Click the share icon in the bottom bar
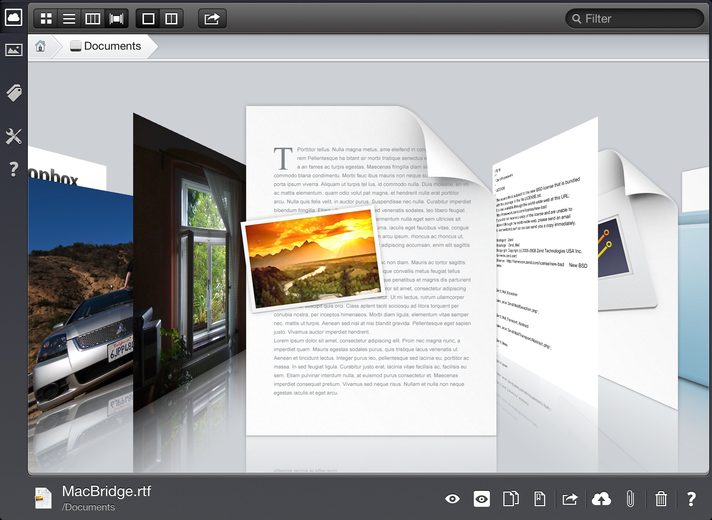The width and height of the screenshot is (712, 520). coord(570,499)
